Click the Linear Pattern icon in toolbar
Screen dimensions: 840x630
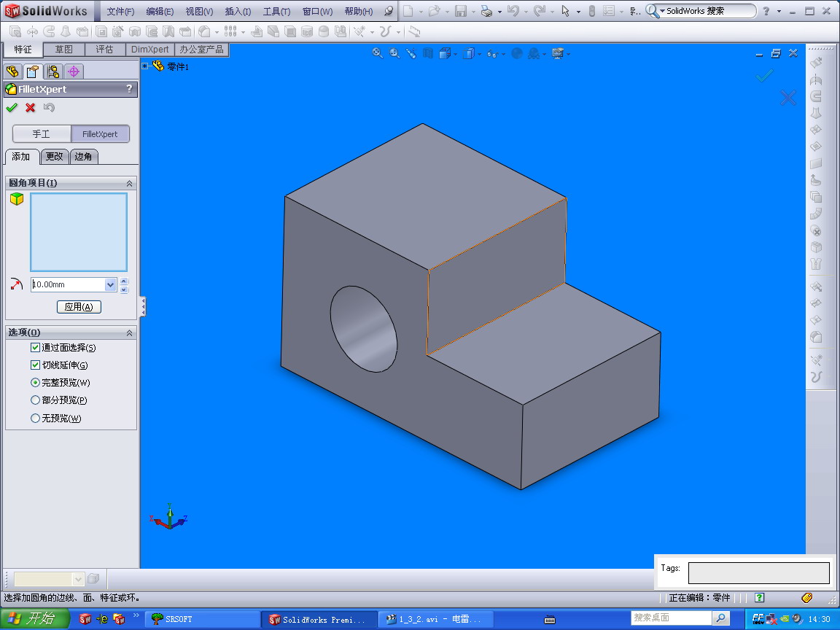(x=230, y=31)
